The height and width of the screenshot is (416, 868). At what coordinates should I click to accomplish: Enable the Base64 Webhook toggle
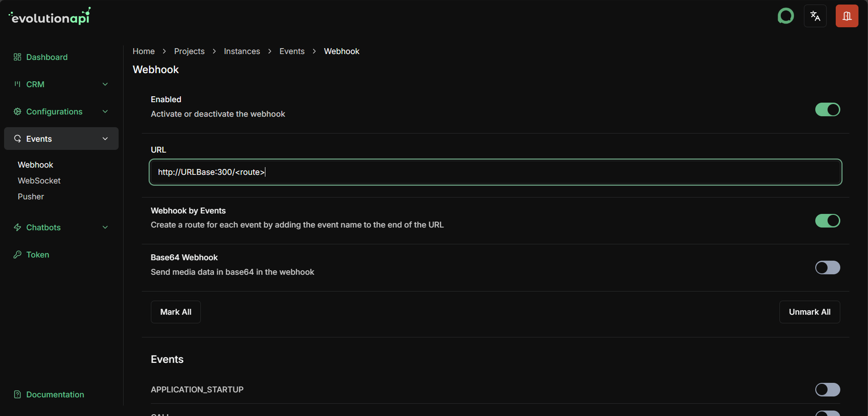click(x=827, y=267)
